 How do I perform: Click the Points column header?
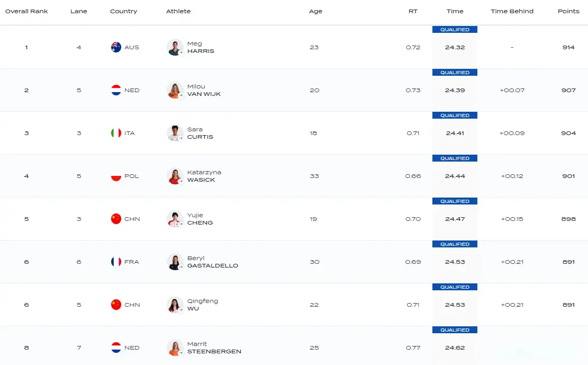[x=568, y=11]
